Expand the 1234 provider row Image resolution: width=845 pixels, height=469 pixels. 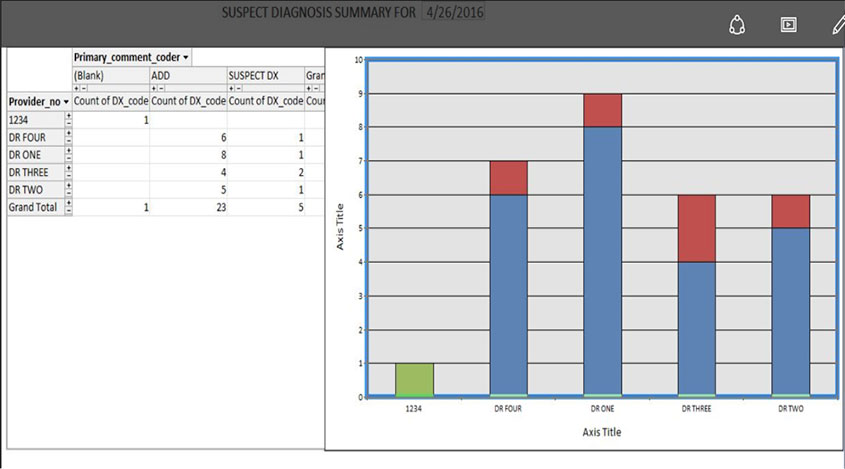(x=68, y=116)
